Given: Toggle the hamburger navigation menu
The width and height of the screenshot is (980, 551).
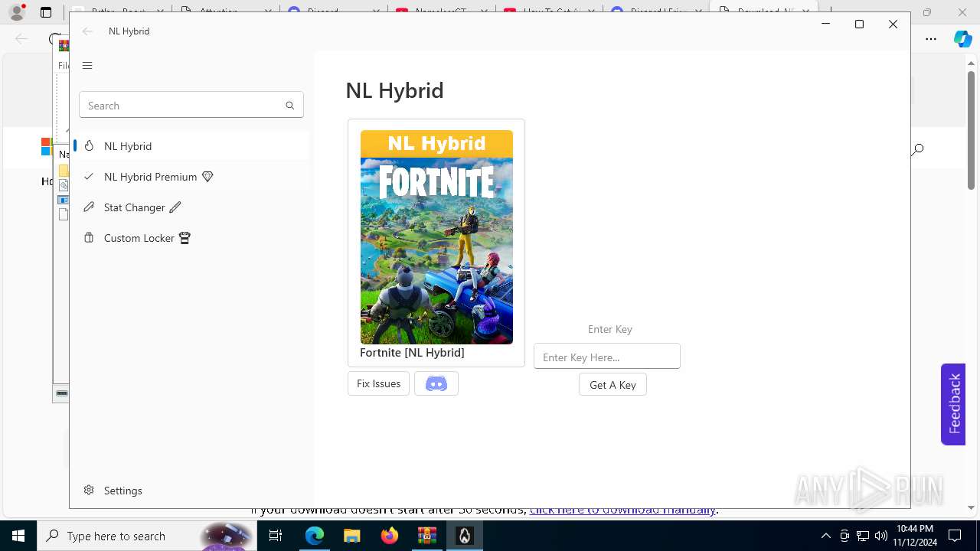Looking at the screenshot, I should [x=87, y=65].
